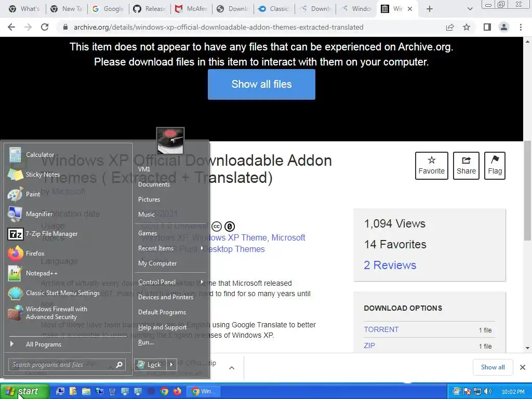
Task: Open Music from the start menu
Action: [170, 214]
